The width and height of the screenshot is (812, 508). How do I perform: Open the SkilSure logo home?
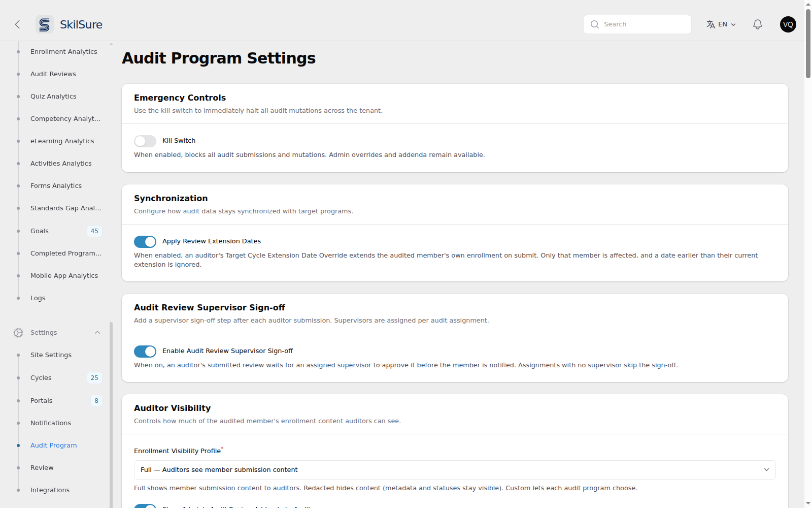point(69,24)
